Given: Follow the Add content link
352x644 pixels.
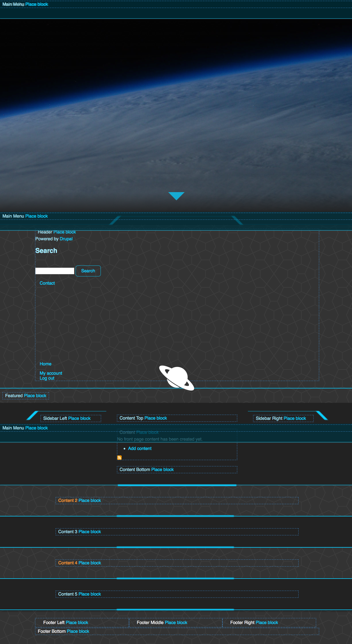Looking at the screenshot, I should point(140,448).
